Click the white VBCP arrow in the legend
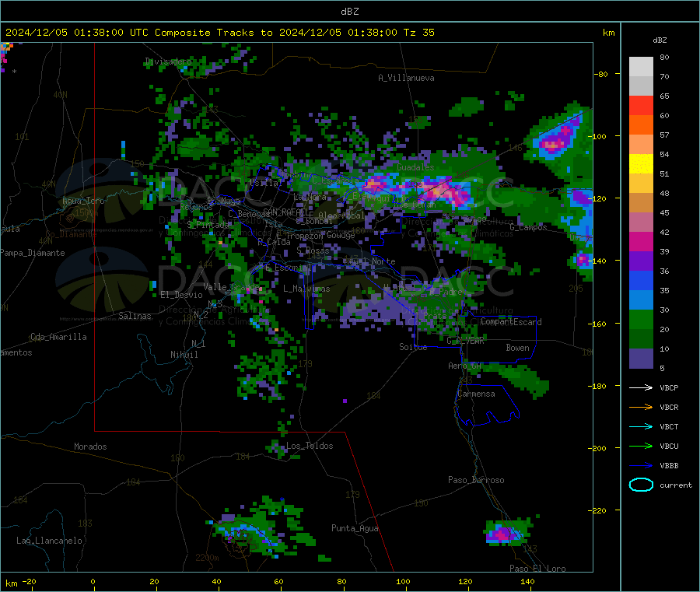 coord(641,387)
